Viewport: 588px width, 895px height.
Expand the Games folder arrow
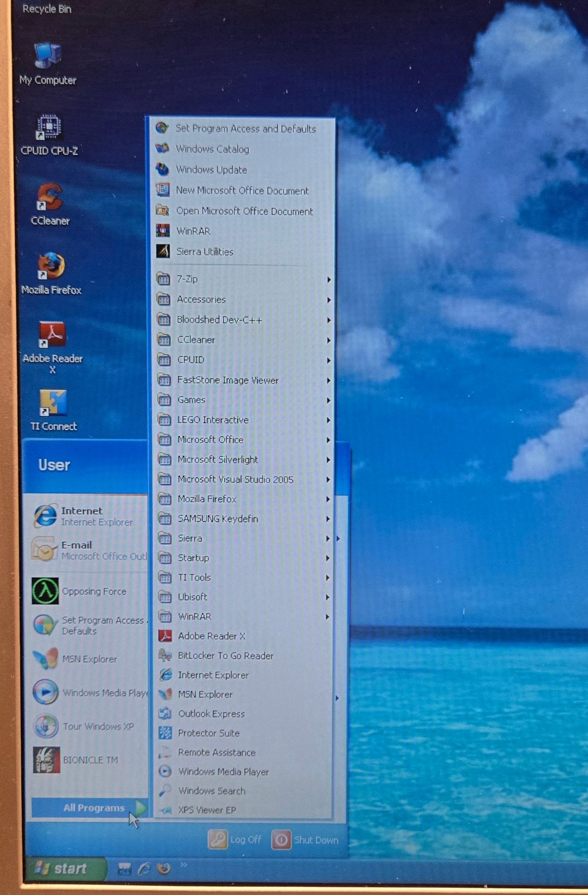coord(329,401)
